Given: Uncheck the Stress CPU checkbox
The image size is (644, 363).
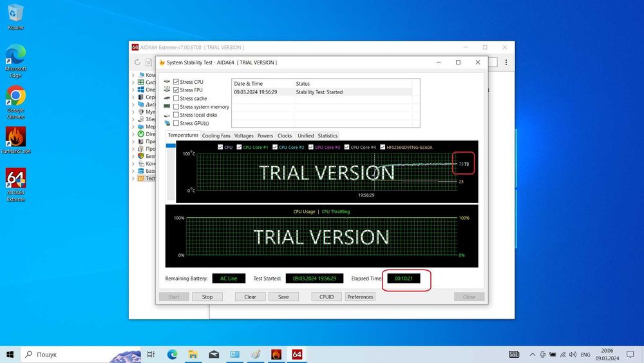Looking at the screenshot, I should (x=176, y=82).
